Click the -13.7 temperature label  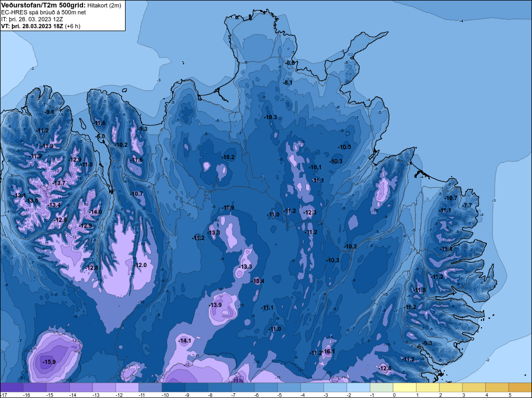pos(59,183)
